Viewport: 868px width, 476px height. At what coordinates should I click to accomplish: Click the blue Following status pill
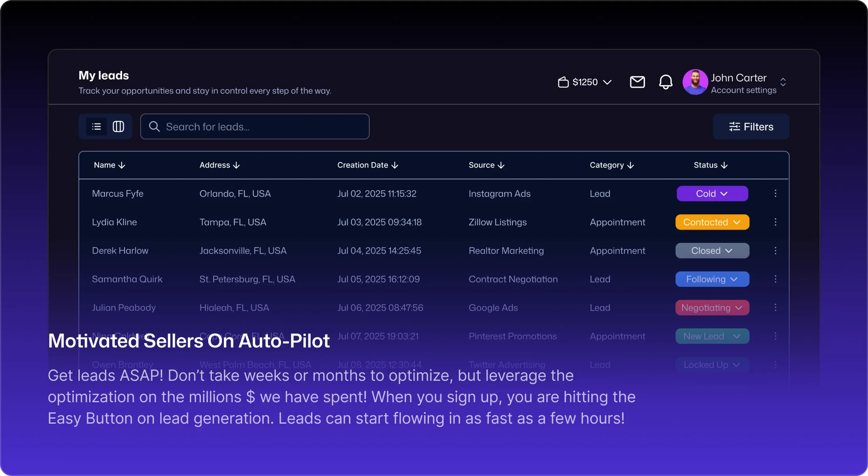[x=712, y=279]
